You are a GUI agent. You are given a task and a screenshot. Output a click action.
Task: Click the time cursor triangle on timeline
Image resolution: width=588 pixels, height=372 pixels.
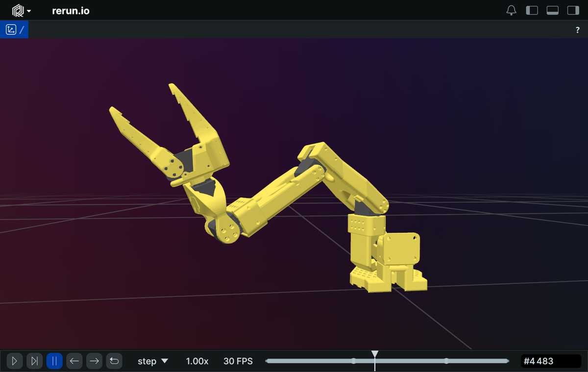(375, 354)
